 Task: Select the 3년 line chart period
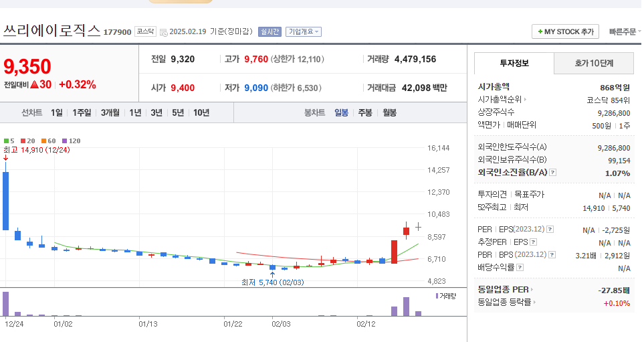click(x=156, y=112)
